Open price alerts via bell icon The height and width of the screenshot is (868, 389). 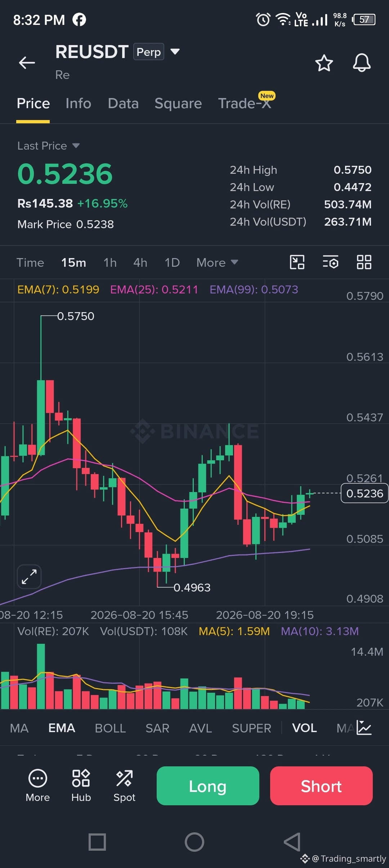point(362,63)
